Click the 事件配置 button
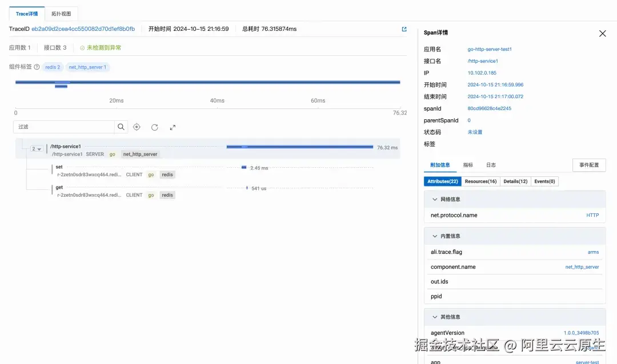The image size is (617, 364). pos(588,164)
